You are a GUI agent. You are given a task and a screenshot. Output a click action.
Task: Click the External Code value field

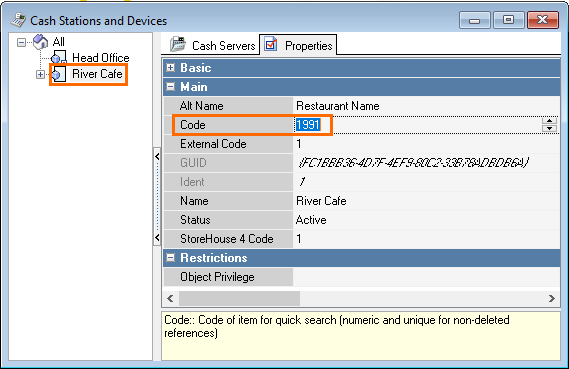(426, 144)
